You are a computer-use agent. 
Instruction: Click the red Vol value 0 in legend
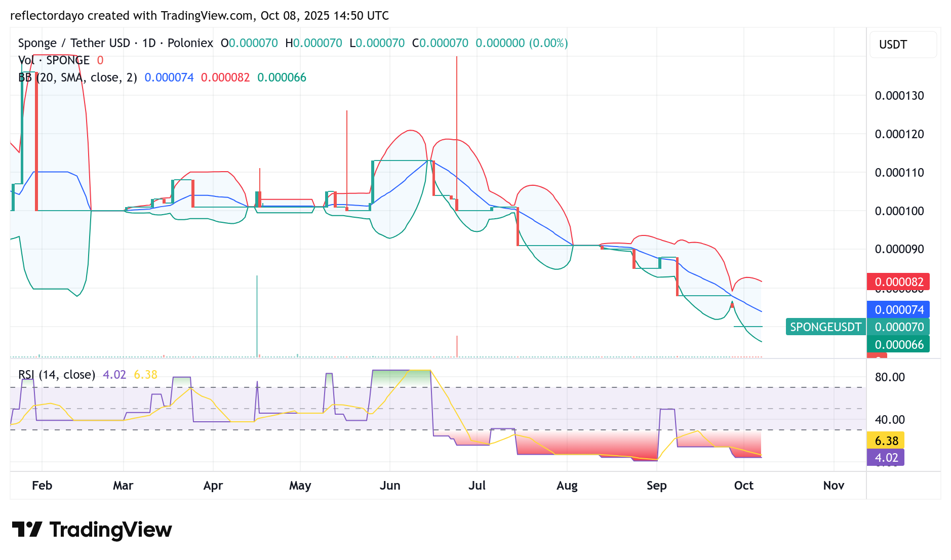click(x=100, y=60)
